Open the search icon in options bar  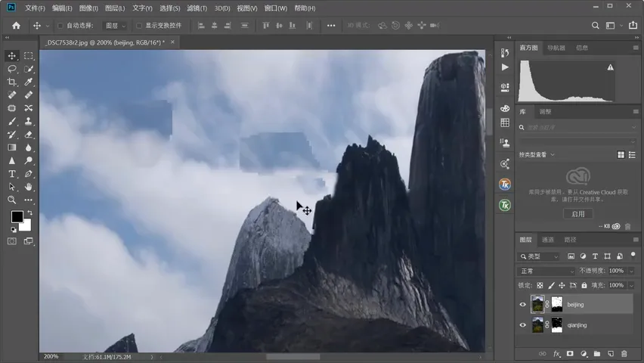tap(595, 26)
